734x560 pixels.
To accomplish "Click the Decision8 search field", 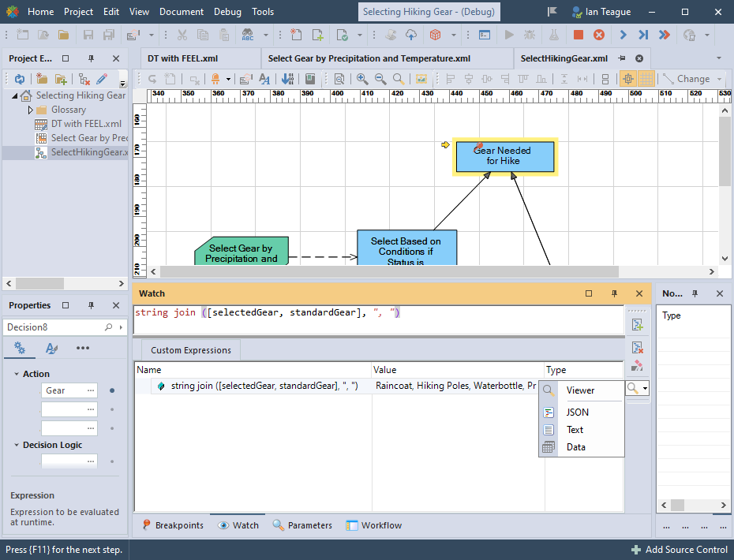I will (55, 327).
